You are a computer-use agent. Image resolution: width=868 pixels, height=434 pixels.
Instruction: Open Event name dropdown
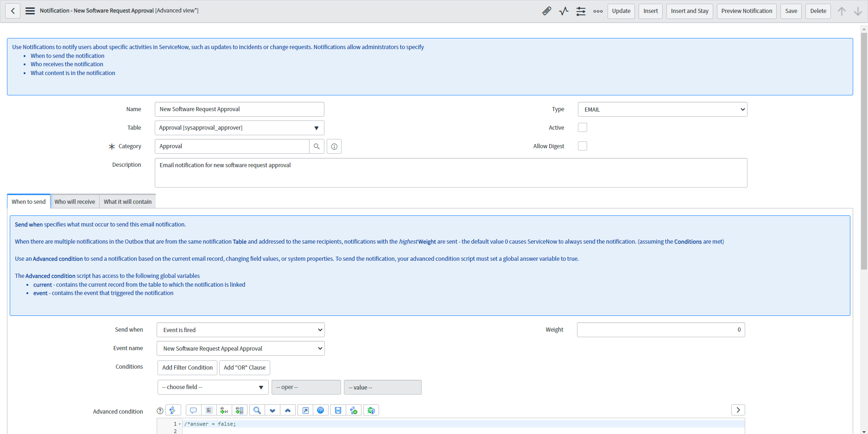[x=241, y=348]
